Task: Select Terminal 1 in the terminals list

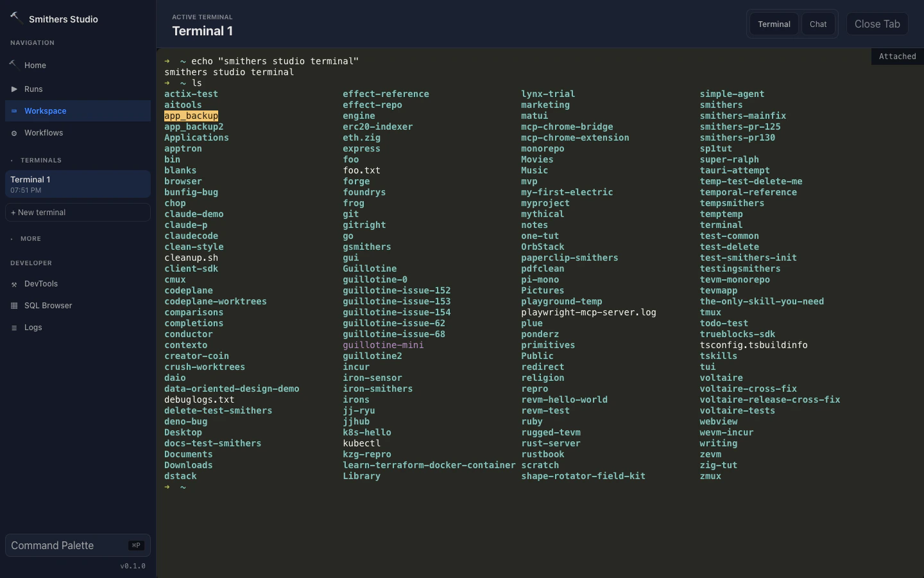Action: (78, 184)
